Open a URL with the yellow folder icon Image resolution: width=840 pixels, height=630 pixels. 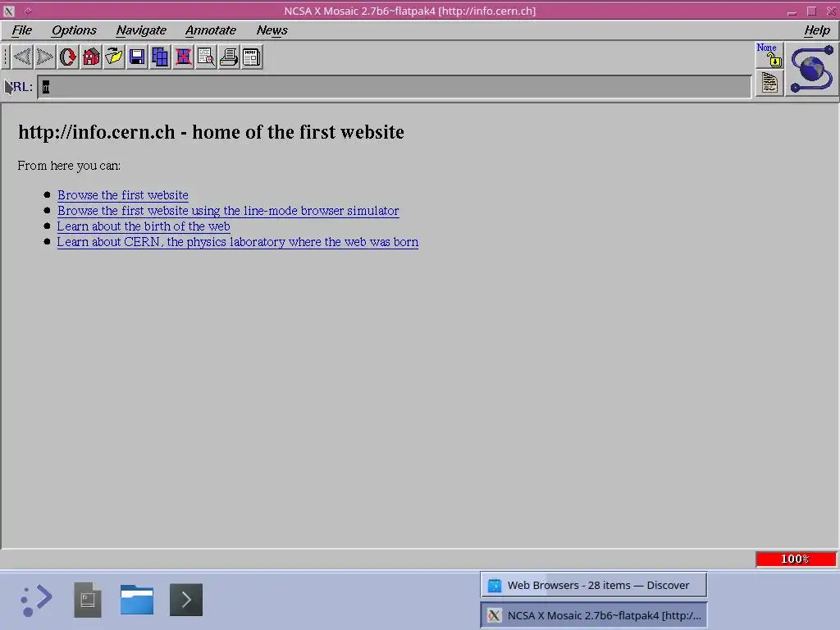114,57
